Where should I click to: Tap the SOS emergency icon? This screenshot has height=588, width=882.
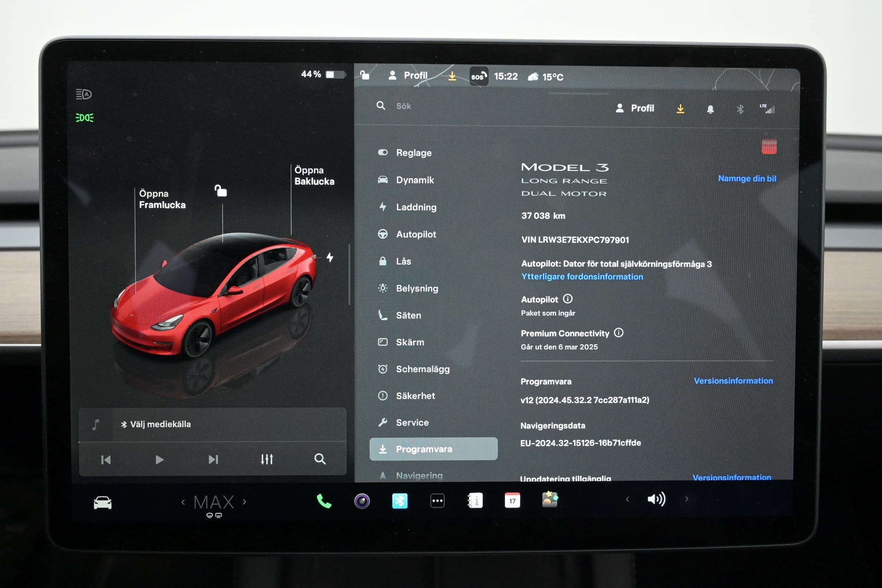point(478,77)
